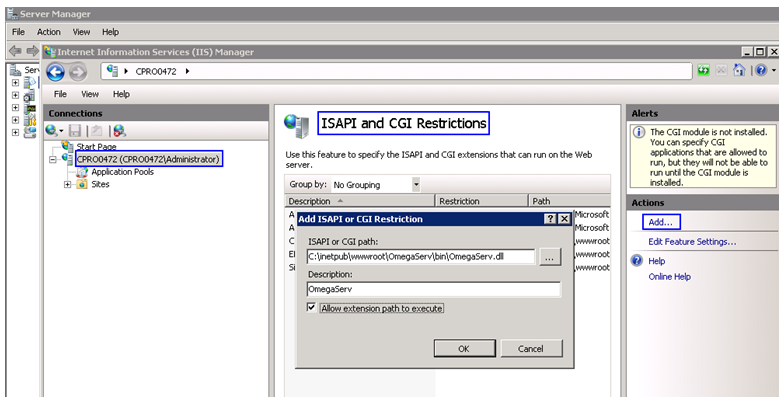Click the Save Connections floppy disk icon
Screen dimensions: 782x401
[x=75, y=131]
